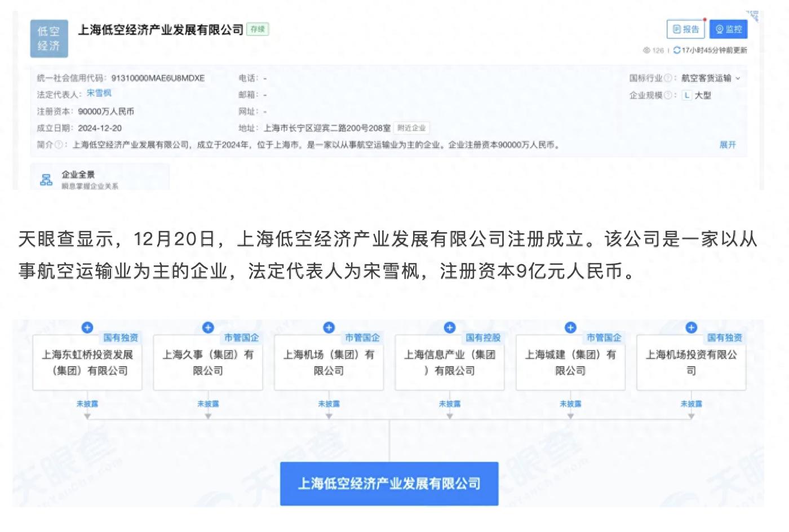Click 未披露 under 上海久事 node
Image resolution: width=789 pixels, height=532 pixels.
[x=208, y=404]
